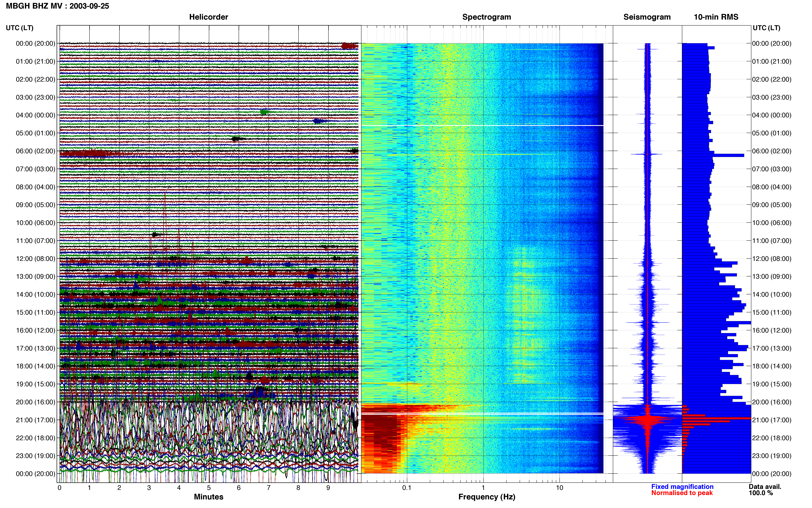Click left time label 09:00 (05:00)
This screenshot has height=508, width=812.
[x=36, y=205]
